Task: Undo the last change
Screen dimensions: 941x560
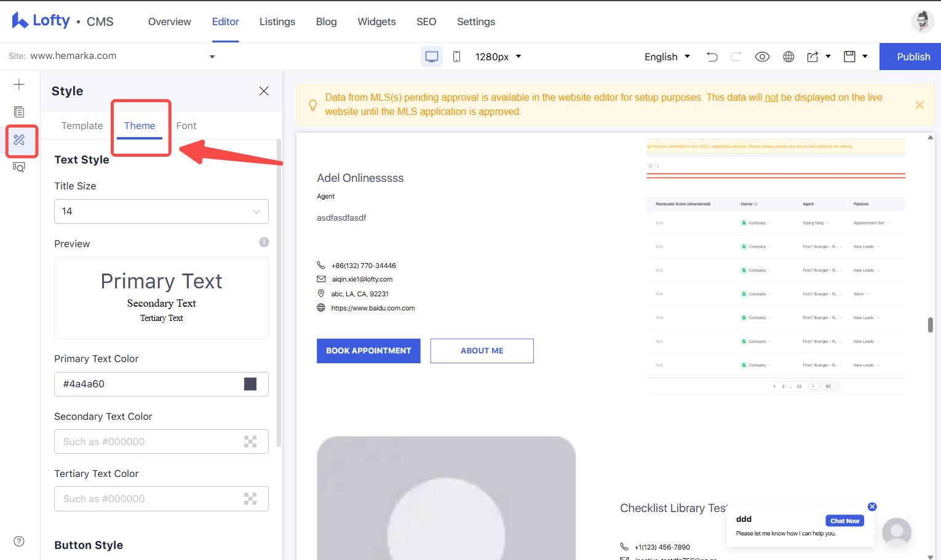Action: point(712,57)
